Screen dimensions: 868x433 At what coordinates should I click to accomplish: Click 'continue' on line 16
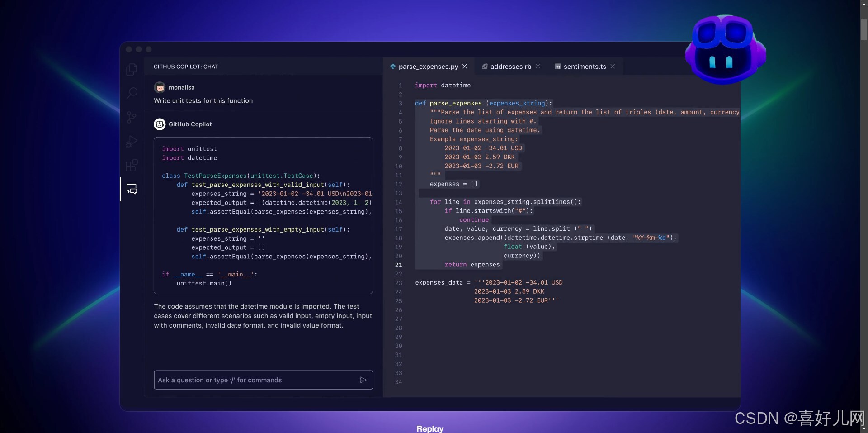tap(474, 220)
